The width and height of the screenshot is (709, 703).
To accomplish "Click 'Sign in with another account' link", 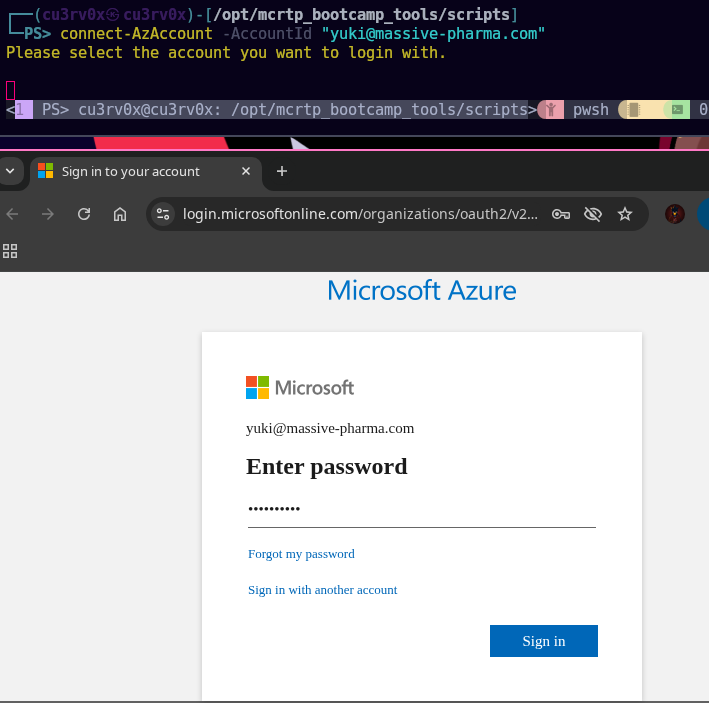I will tap(322, 590).
